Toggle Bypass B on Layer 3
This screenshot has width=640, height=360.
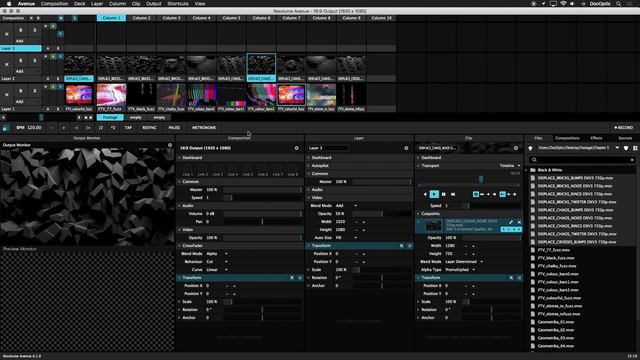(x=20, y=30)
